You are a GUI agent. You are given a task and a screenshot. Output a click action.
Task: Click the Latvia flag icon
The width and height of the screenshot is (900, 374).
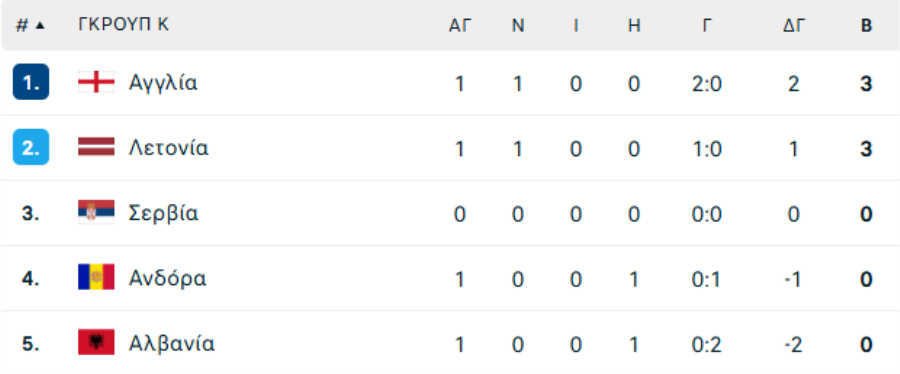[x=96, y=147]
